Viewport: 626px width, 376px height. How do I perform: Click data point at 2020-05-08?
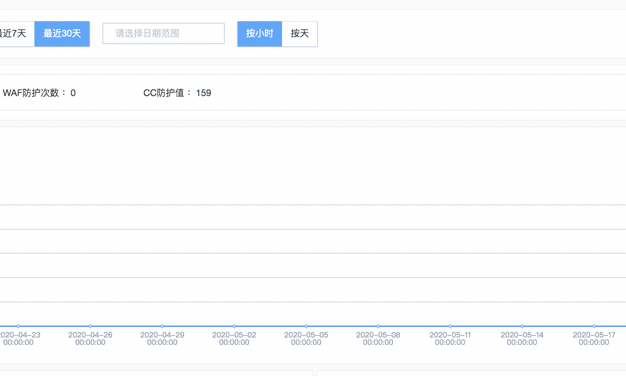[x=378, y=326]
